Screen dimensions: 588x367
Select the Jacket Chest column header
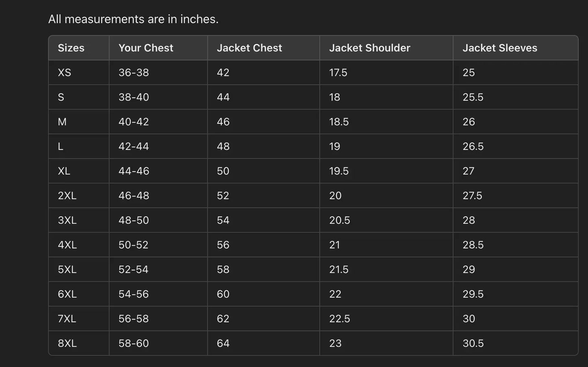(249, 48)
